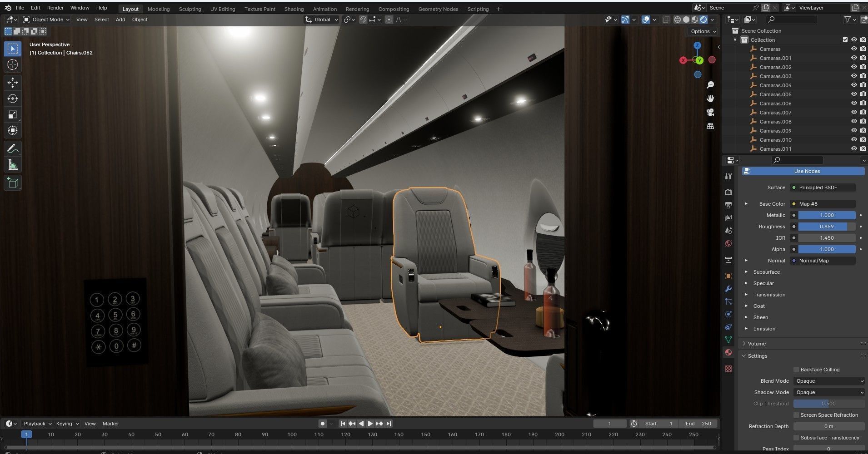This screenshot has width=868, height=454.
Task: Switch to Geometry Nodes workspace tab
Action: click(438, 9)
